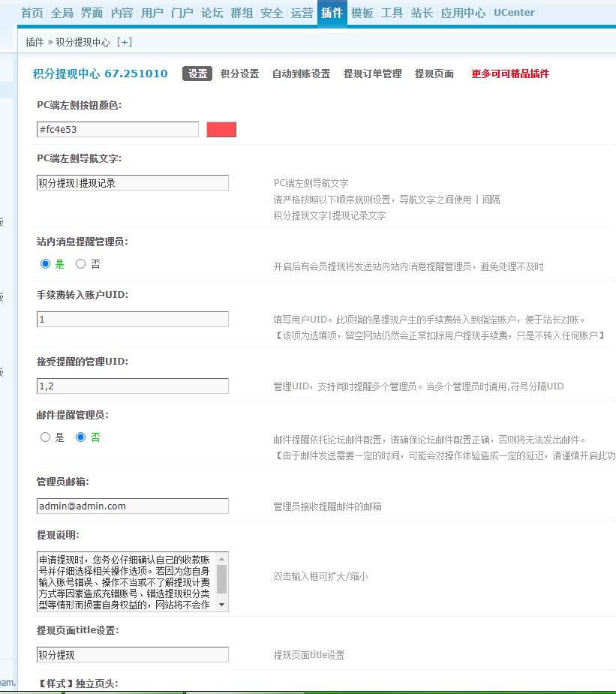This screenshot has width=616, height=694.
Task: Switch to 自动到账设置 tab
Action: pos(301,74)
